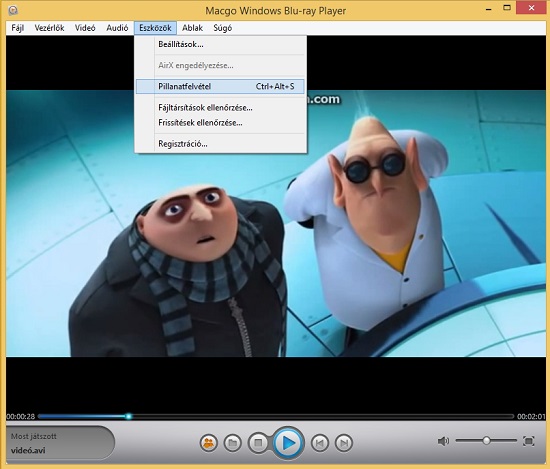Maximize the player window
Screen dimensions: 550x469
coord(507,8)
